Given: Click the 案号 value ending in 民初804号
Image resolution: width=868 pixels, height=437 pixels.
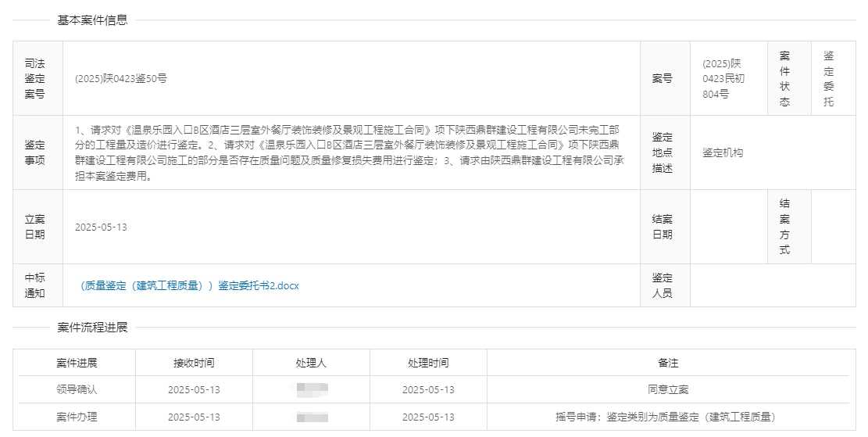Looking at the screenshot, I should coord(723,79).
